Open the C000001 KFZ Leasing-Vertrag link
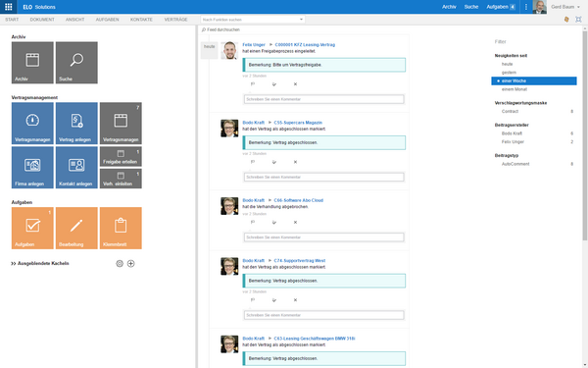Image resolution: width=588 pixels, height=368 pixels. click(x=305, y=45)
